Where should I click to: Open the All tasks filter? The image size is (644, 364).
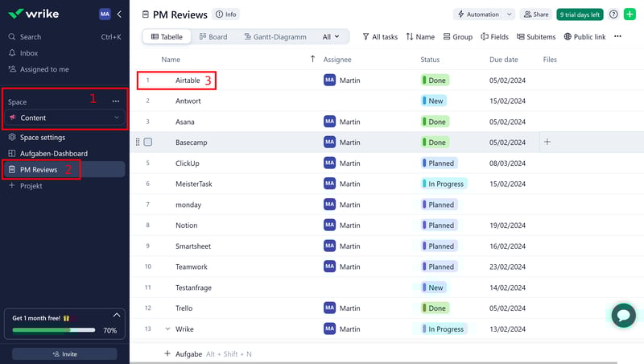click(380, 36)
